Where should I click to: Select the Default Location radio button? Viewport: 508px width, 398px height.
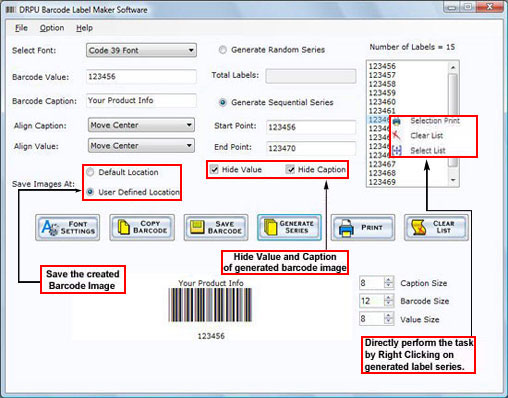(x=90, y=172)
